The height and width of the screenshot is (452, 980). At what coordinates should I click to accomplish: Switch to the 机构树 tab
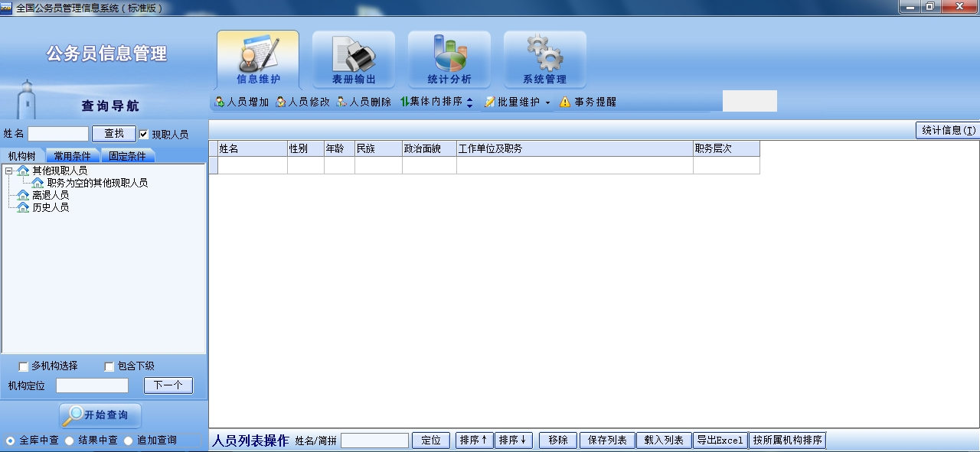coord(22,156)
